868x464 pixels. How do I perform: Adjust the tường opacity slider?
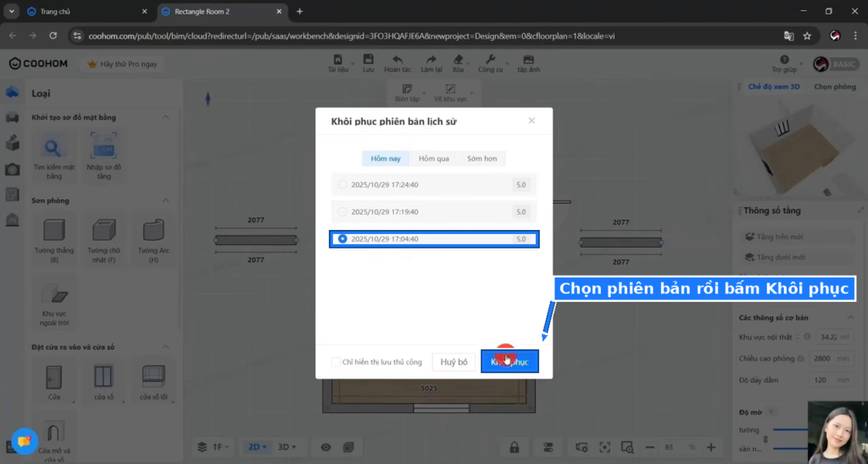(791, 430)
